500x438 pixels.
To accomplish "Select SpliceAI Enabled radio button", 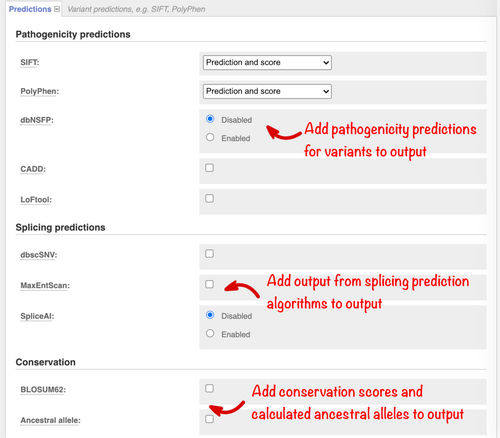I will [210, 333].
